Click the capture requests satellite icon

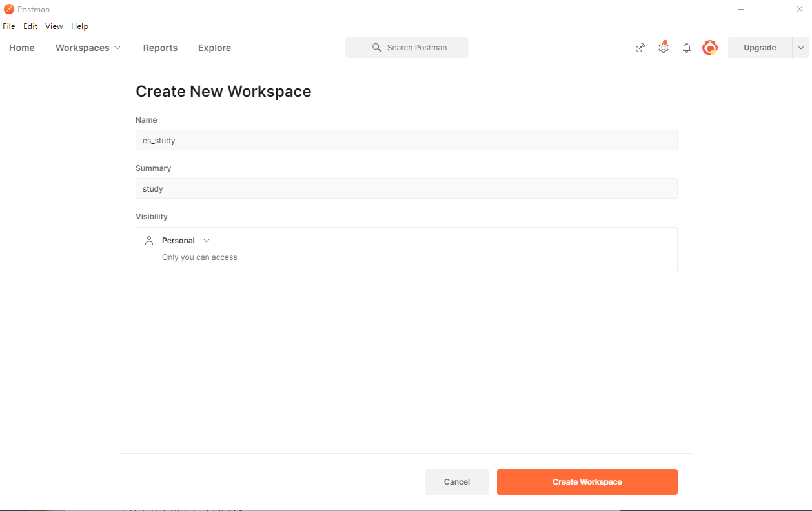(640, 48)
